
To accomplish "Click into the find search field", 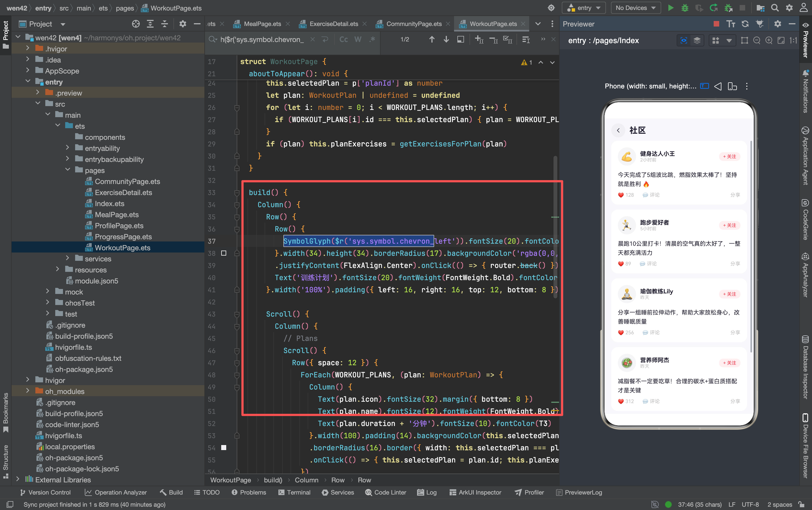I will click(262, 40).
